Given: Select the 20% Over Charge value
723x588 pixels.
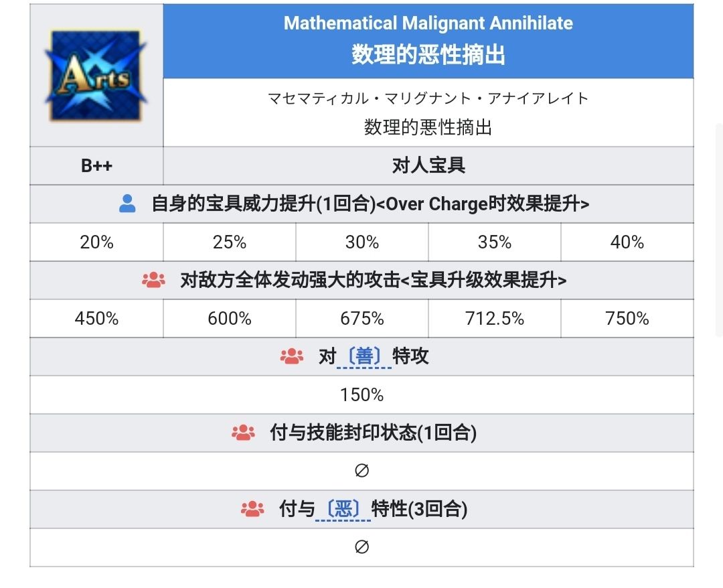Looking at the screenshot, I should click(96, 242).
